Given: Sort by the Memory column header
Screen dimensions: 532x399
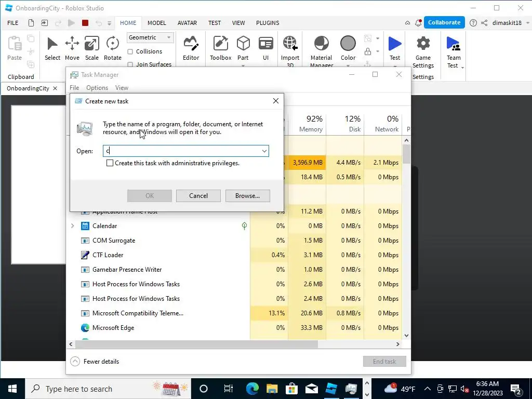Looking at the screenshot, I should coord(307,124).
